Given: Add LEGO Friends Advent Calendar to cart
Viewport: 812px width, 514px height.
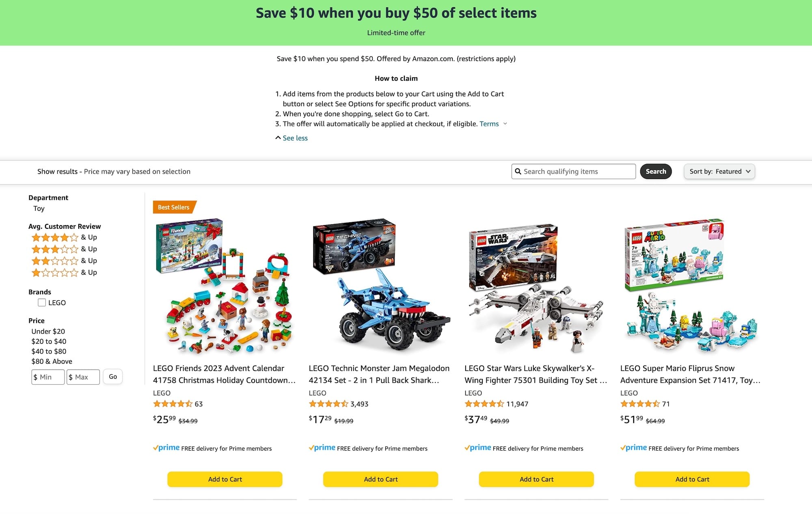Looking at the screenshot, I should [x=225, y=479].
